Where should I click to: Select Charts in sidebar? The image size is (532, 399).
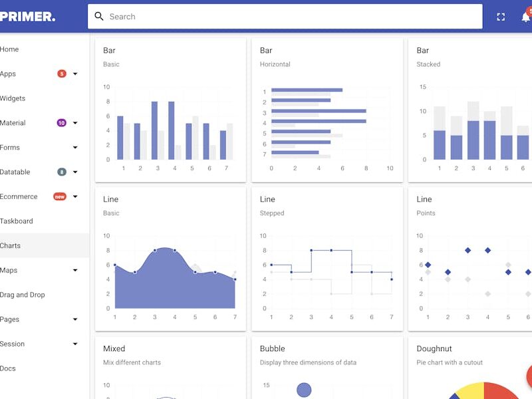point(44,245)
